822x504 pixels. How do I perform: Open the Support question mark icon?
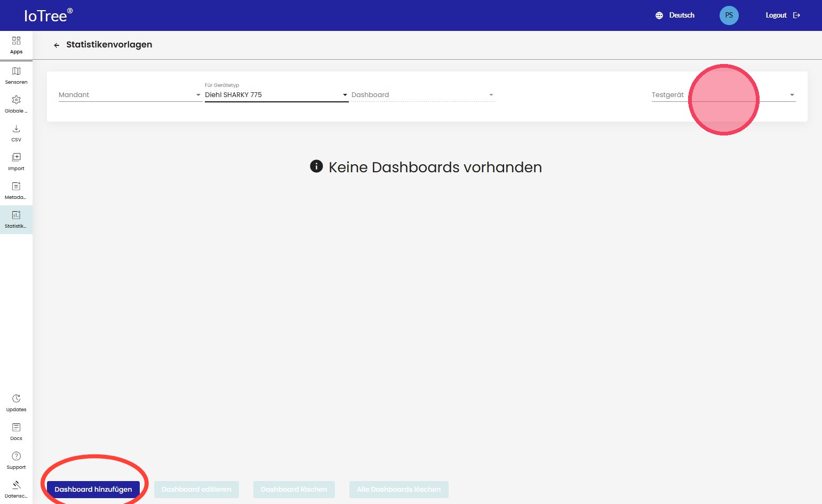pyautogui.click(x=16, y=457)
